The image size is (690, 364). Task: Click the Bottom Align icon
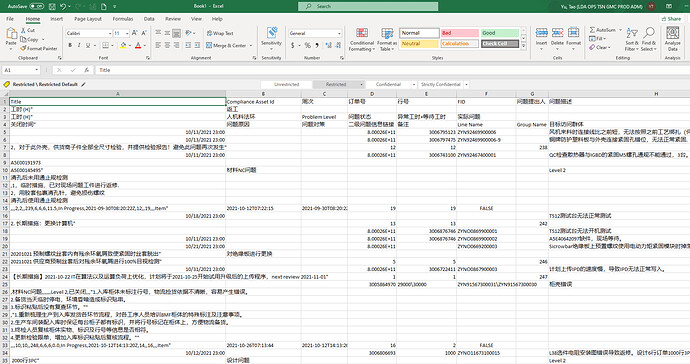point(176,33)
